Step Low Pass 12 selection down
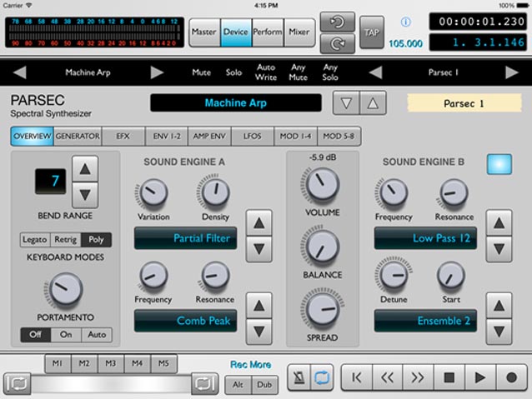The height and width of the screenshot is (399, 532). (x=499, y=249)
